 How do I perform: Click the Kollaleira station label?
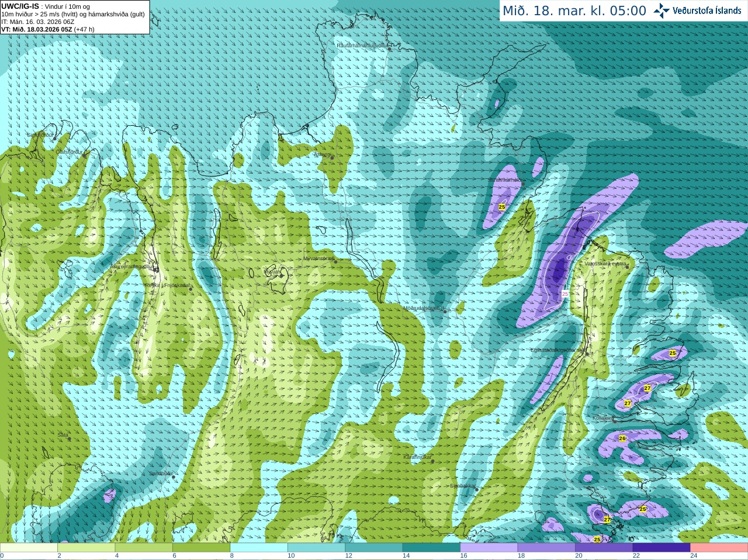[602, 418]
